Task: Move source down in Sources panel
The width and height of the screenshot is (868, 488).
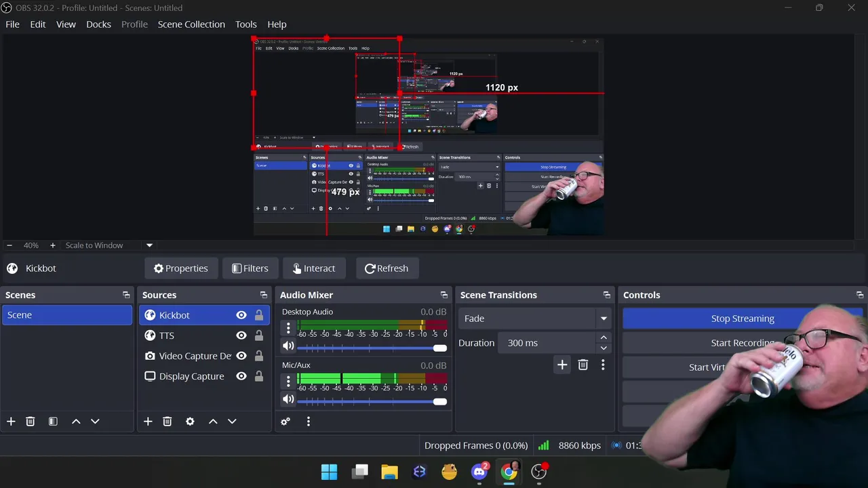Action: point(232,422)
